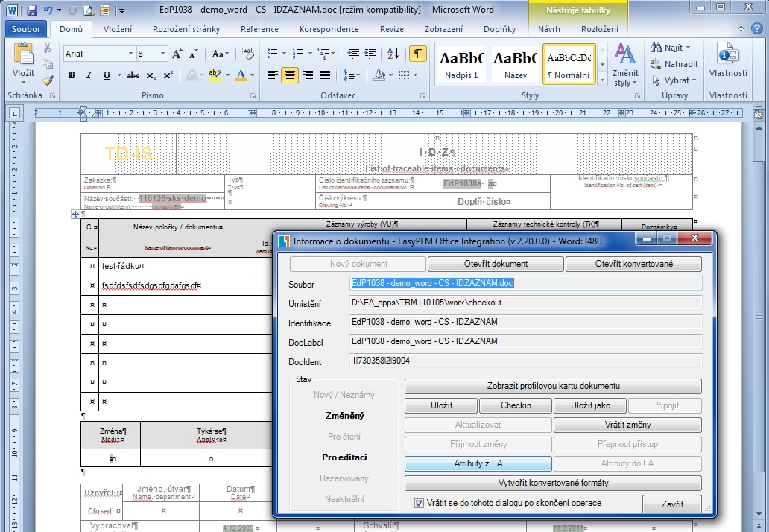Toggle Underline formatting
769x532 pixels.
click(x=107, y=75)
